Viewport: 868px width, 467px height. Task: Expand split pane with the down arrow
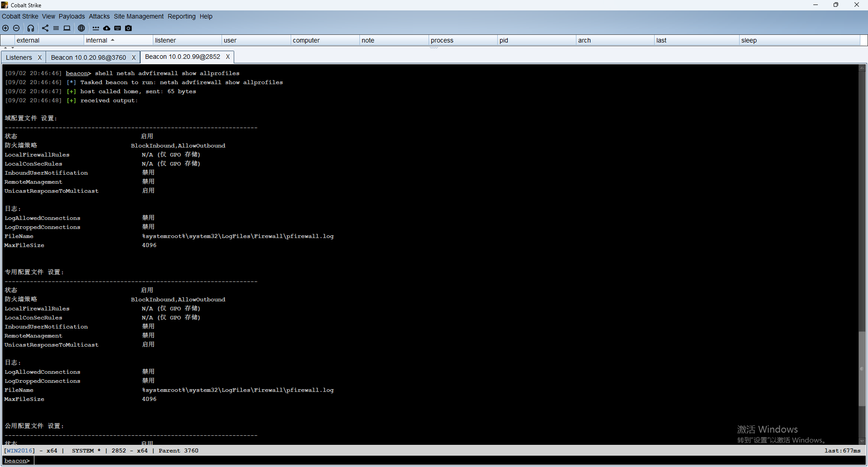[x=13, y=48]
